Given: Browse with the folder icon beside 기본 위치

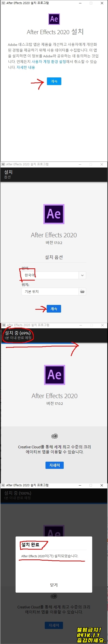Looking at the screenshot, I should coord(82,292).
